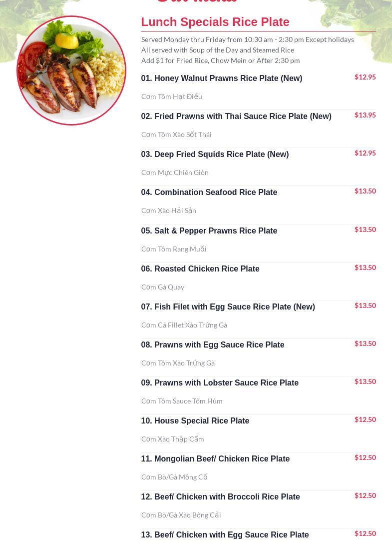Pick Mongolian Beef/ Chicken Rice Plate

(x=216, y=459)
